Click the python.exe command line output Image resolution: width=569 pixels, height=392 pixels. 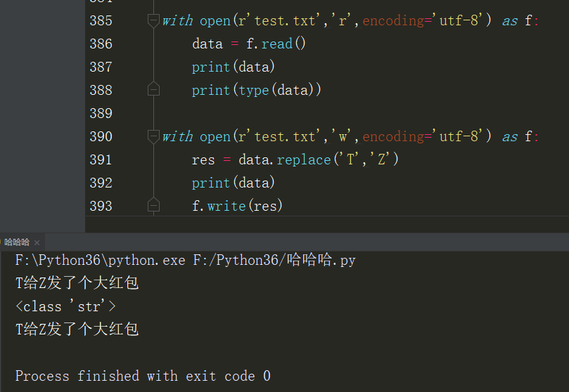[x=185, y=261]
